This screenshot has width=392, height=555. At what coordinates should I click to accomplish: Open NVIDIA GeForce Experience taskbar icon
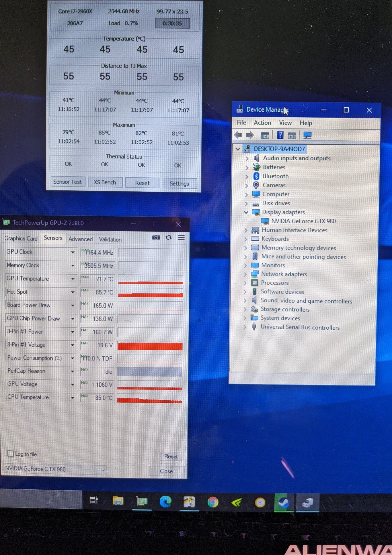(236, 503)
